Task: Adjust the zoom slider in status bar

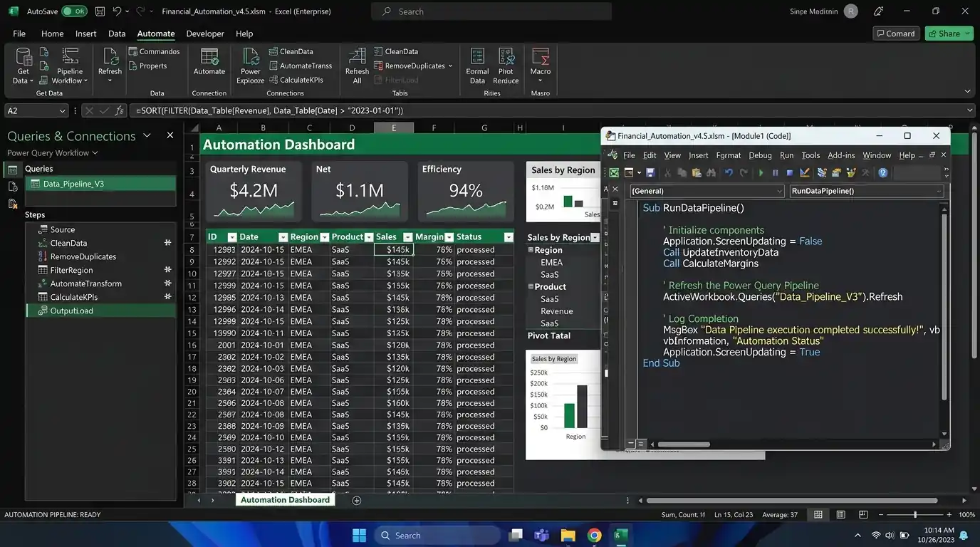Action: coord(914,514)
